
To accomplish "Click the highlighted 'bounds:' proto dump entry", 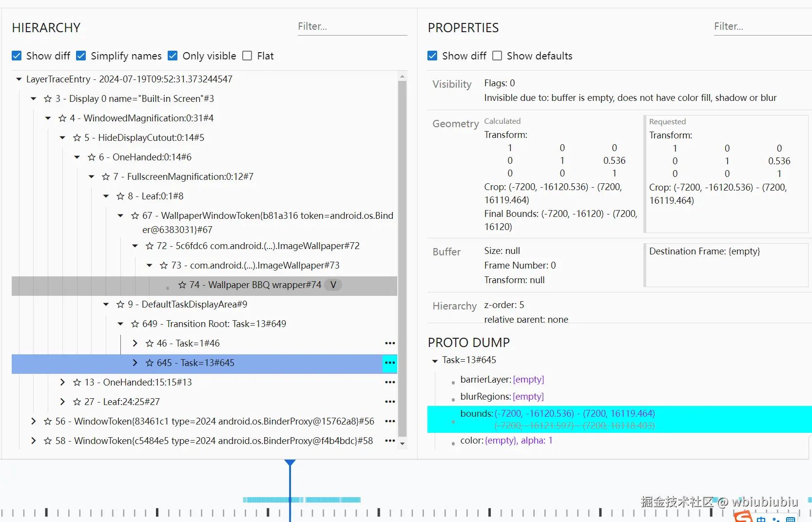I will (619, 419).
